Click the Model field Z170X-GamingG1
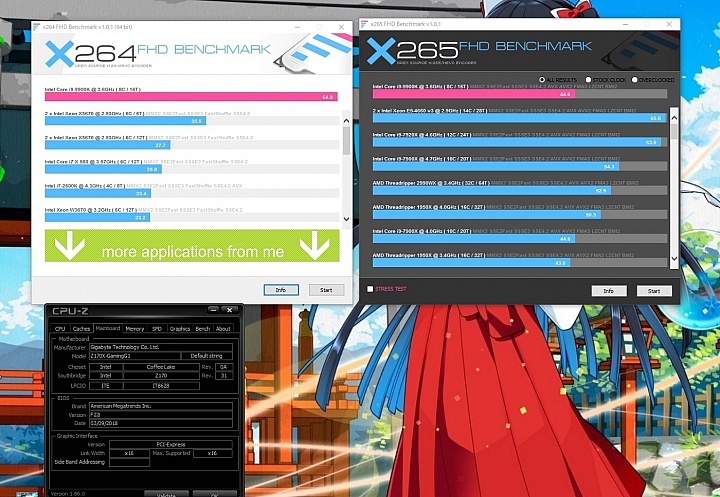 point(134,356)
